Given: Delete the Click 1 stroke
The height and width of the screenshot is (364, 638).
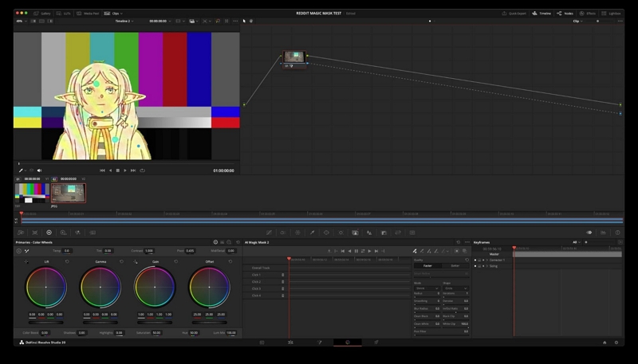Looking at the screenshot, I should (x=283, y=275).
